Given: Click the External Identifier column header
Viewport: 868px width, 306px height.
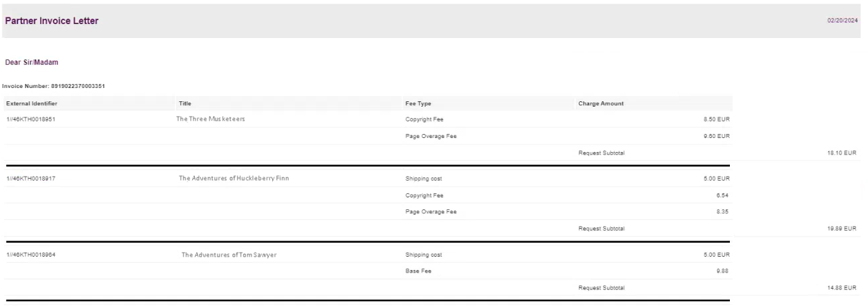Looking at the screenshot, I should coord(31,103).
